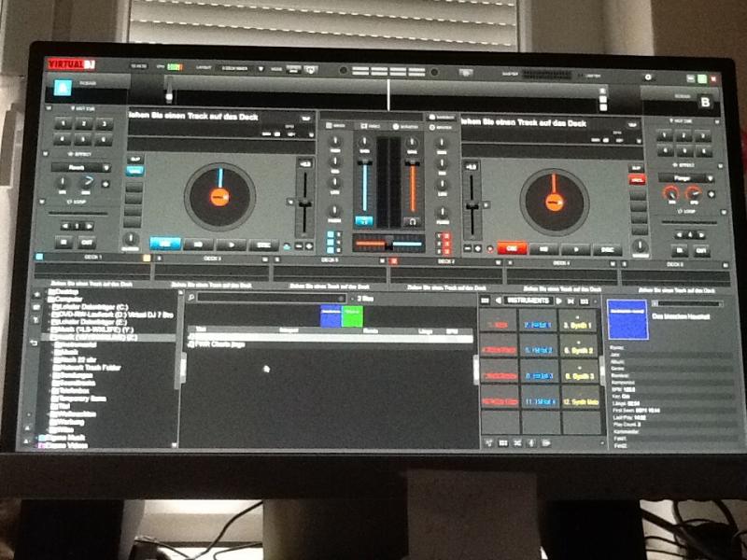This screenshot has height=560, width=747.
Task: Open the INSTRUMENTS sampler bank dropdown
Action: pos(528,301)
